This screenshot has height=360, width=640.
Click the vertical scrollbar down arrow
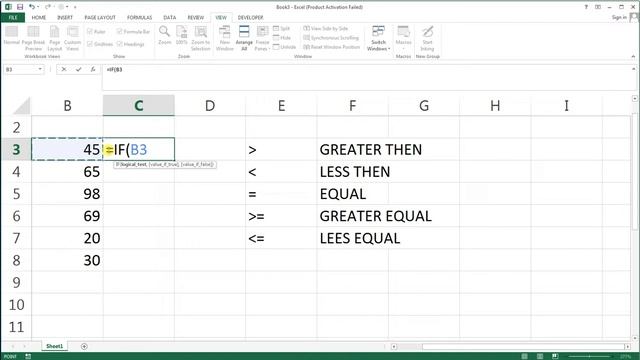(x=634, y=338)
